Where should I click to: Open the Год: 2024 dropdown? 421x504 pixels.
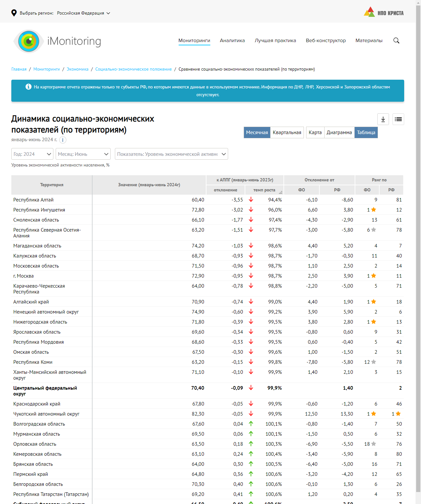pyautogui.click(x=32, y=154)
